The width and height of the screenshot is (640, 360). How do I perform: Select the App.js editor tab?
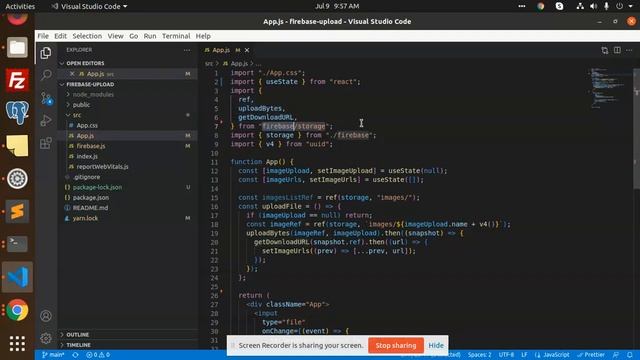tap(221, 50)
